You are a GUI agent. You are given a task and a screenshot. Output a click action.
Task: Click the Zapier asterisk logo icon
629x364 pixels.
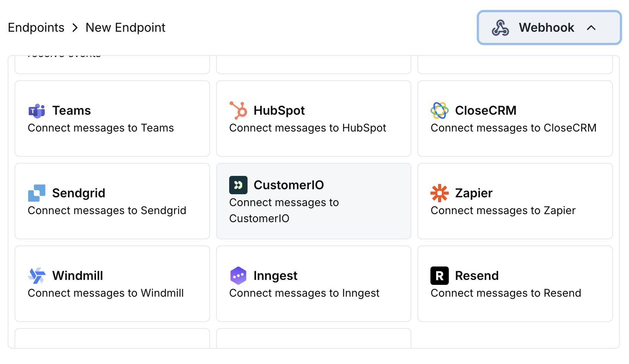[440, 193]
